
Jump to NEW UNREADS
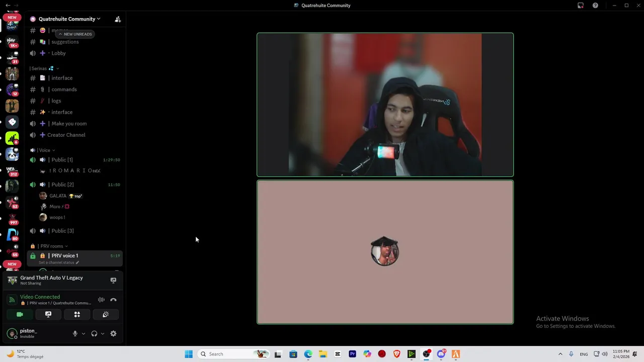coord(75,34)
